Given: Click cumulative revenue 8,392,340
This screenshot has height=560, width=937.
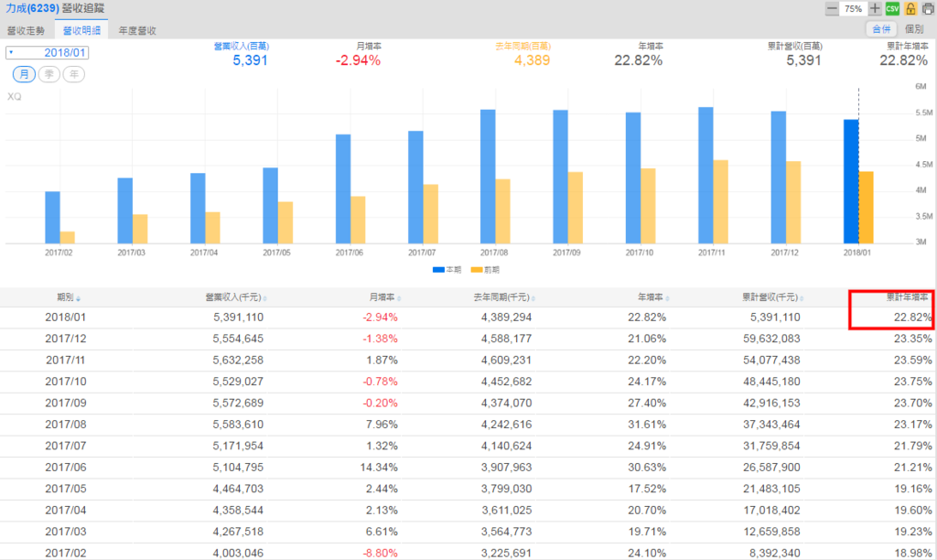Looking at the screenshot, I should (x=774, y=554).
